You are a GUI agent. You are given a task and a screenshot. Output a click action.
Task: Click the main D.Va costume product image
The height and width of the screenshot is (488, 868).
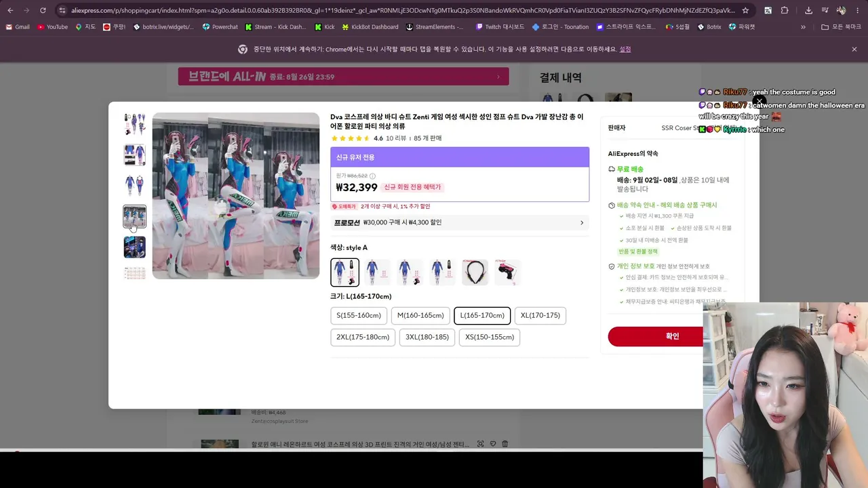[235, 196]
